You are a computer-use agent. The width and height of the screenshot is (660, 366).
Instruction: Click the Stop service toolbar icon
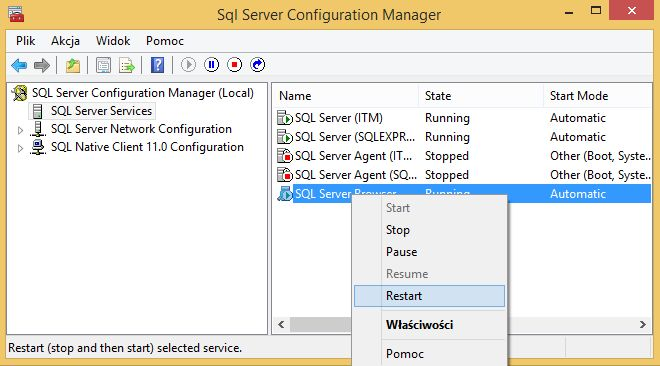tap(234, 65)
